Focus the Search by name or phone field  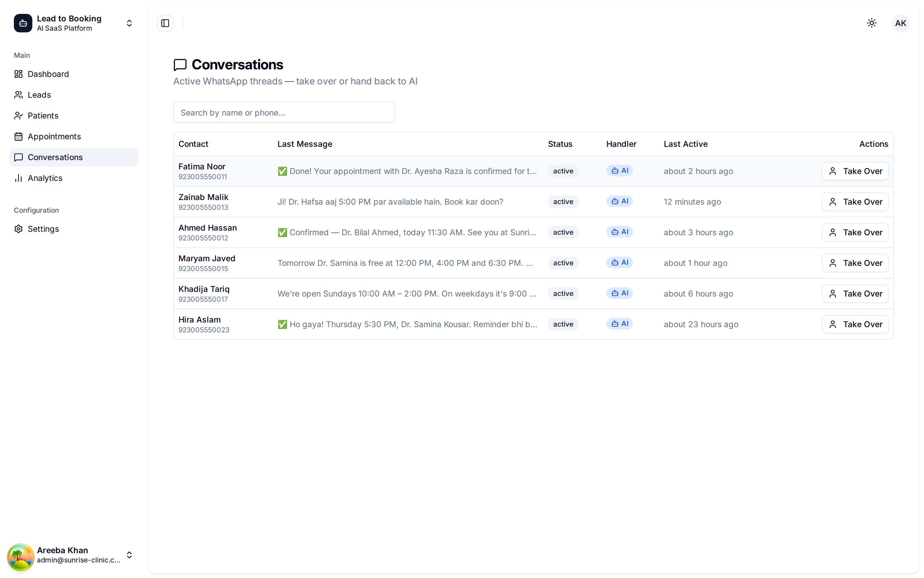284,112
